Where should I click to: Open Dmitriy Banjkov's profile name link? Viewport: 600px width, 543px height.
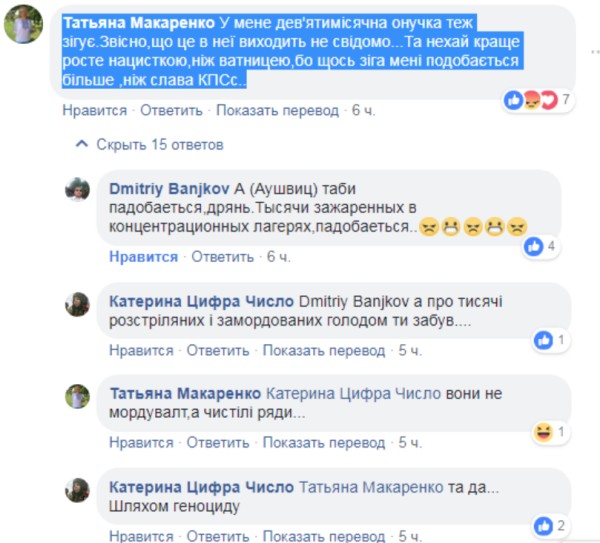click(x=169, y=189)
